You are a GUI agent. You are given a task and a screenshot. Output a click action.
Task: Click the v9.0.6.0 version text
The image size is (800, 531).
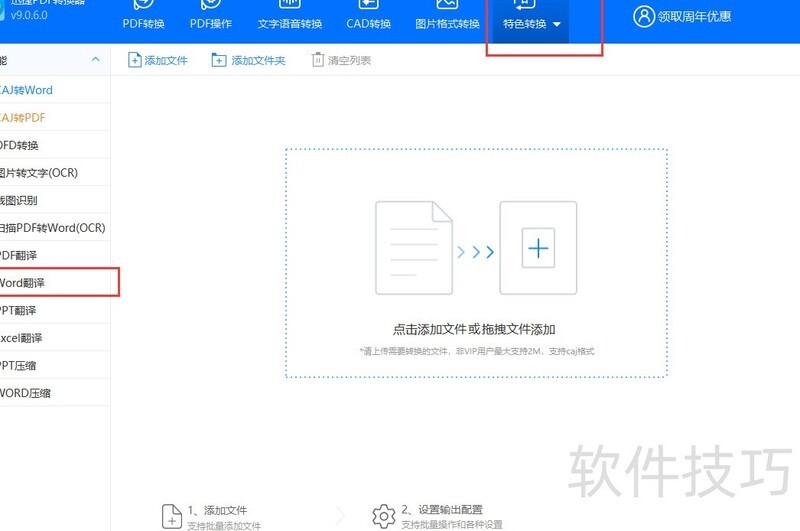[x=29, y=15]
